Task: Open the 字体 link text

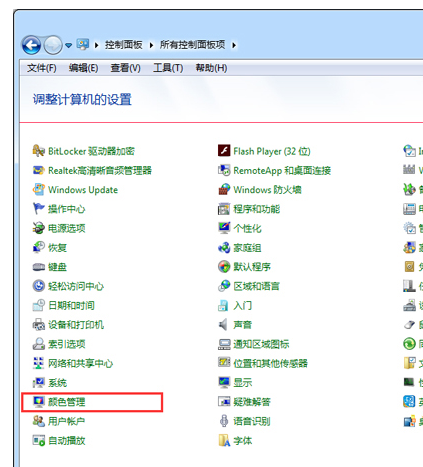Action: (x=243, y=441)
